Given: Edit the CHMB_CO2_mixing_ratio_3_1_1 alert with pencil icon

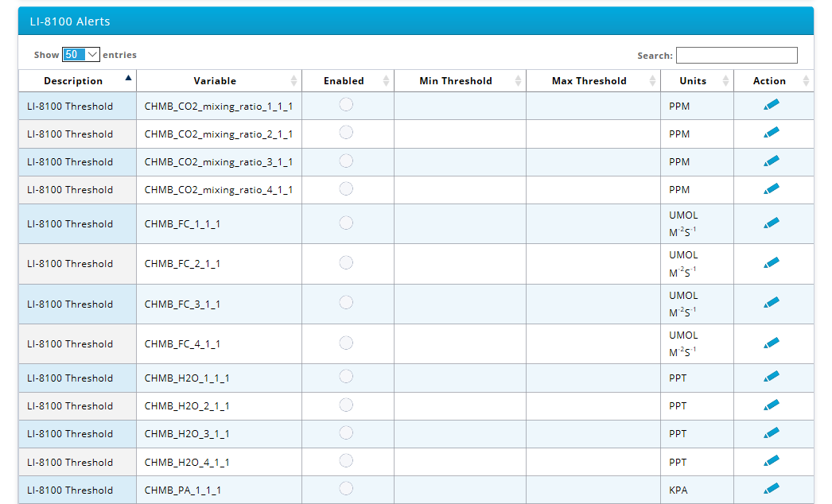Looking at the screenshot, I should click(x=772, y=161).
